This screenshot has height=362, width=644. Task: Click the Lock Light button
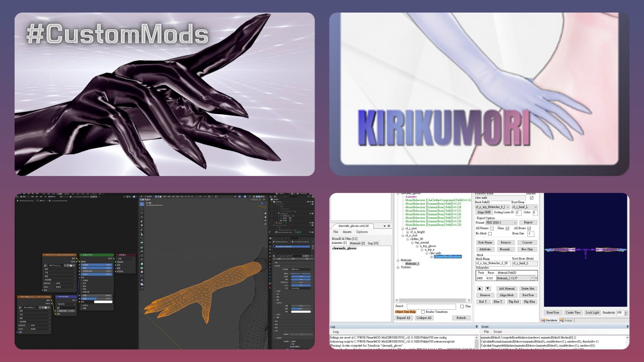point(593,312)
